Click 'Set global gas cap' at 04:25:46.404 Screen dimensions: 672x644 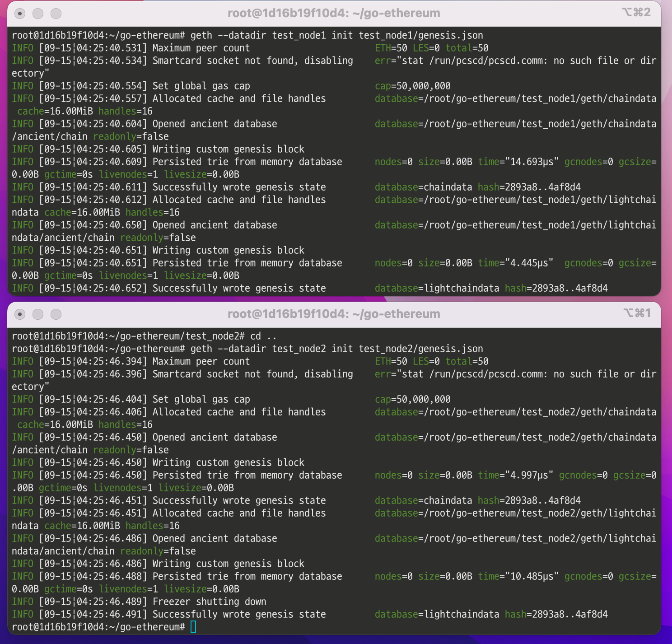[201, 399]
